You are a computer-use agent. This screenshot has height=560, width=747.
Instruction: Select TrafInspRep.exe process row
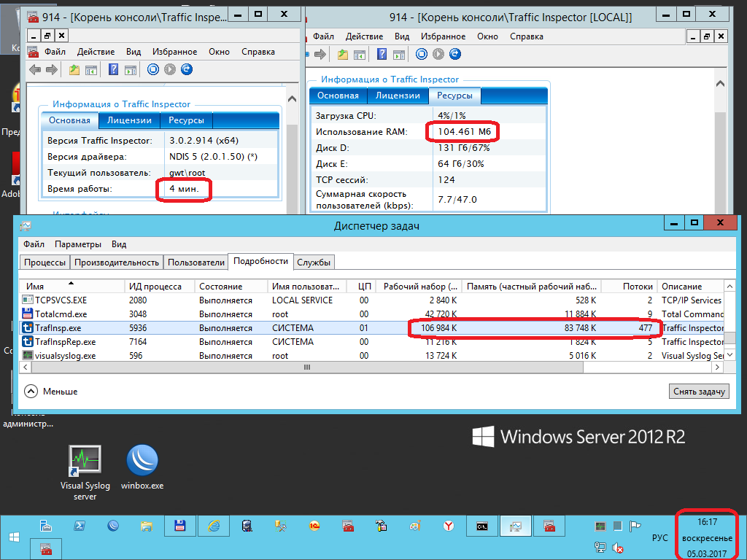click(x=371, y=342)
